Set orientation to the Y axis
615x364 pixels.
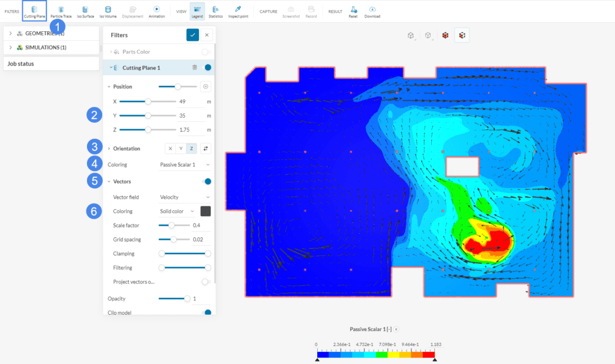tap(181, 148)
